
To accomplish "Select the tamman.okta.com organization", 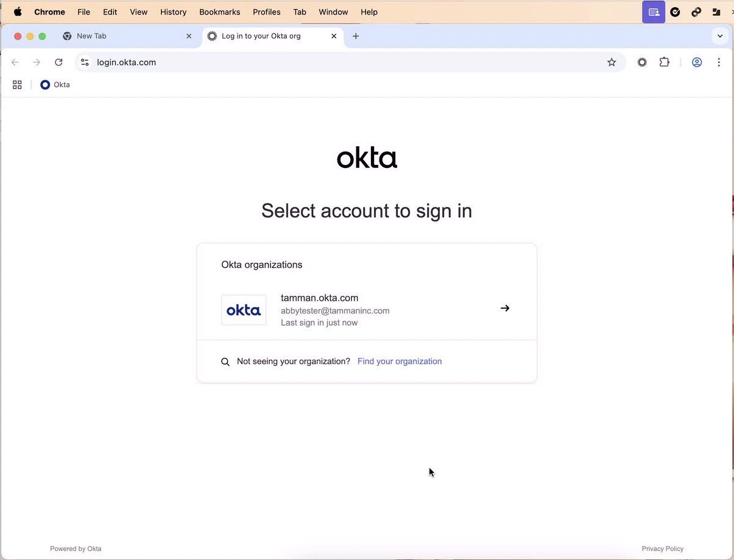I will click(x=367, y=310).
